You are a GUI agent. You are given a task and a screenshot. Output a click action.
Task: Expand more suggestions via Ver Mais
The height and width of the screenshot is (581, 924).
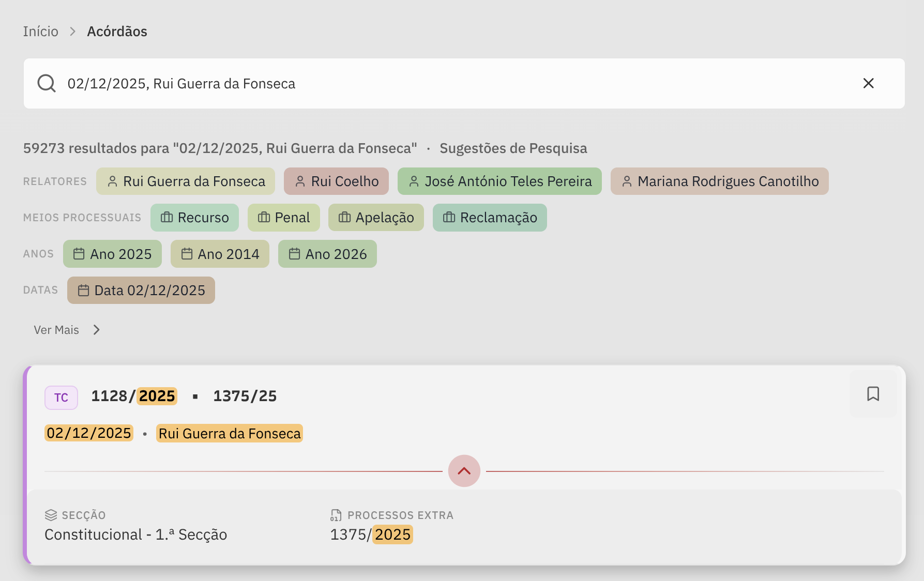pos(67,330)
